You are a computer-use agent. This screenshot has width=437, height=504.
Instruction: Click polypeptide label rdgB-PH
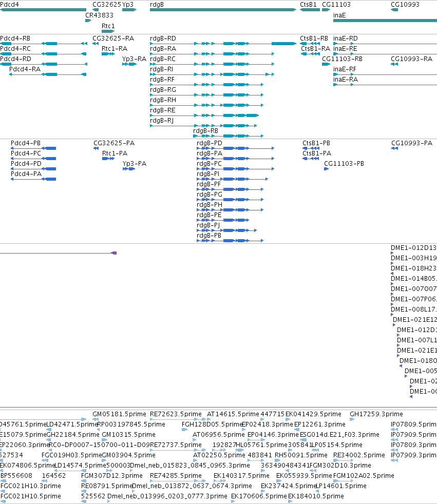tap(210, 205)
